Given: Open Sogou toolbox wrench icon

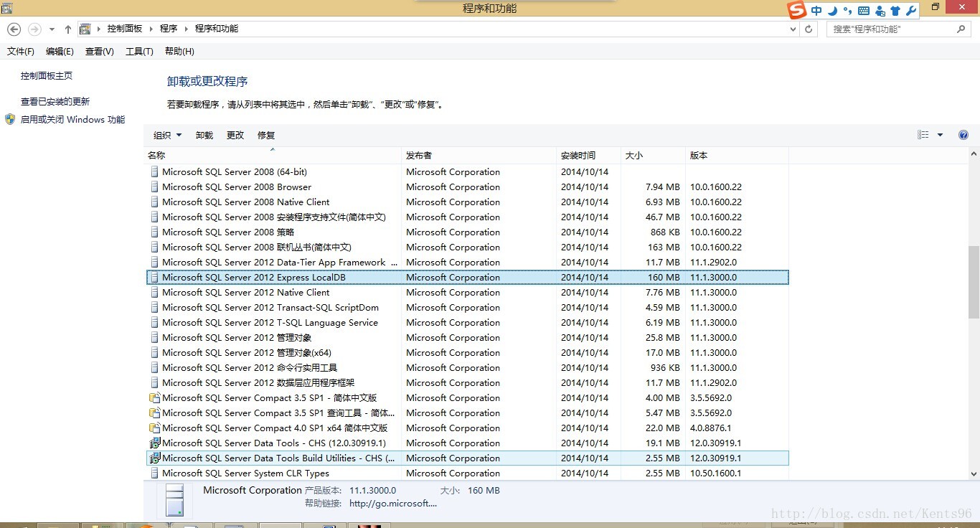Looking at the screenshot, I should tap(911, 10).
